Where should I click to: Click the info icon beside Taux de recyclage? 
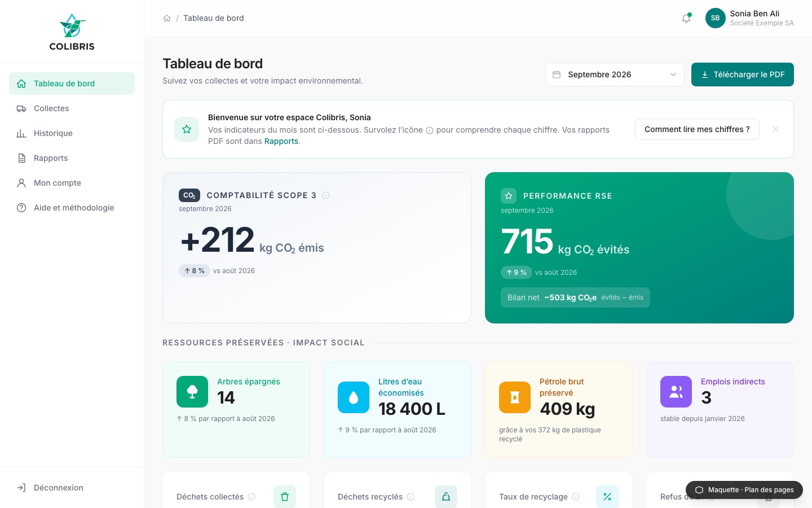(x=576, y=497)
